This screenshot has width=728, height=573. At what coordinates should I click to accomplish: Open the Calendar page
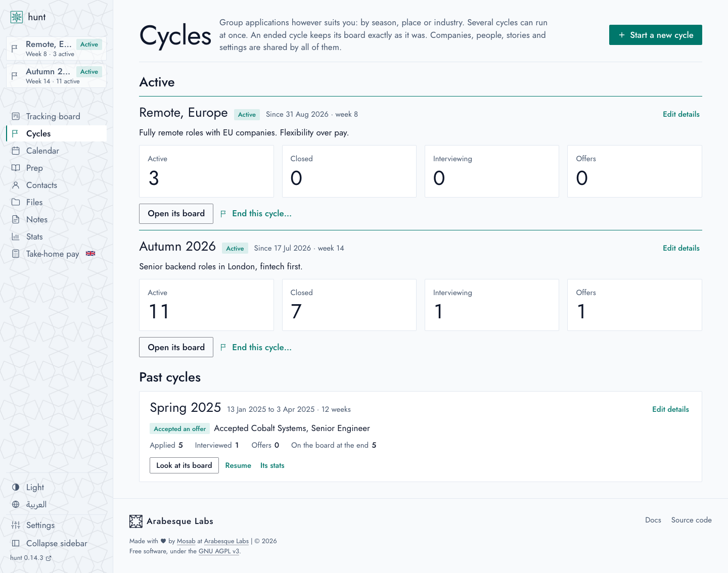57,151
